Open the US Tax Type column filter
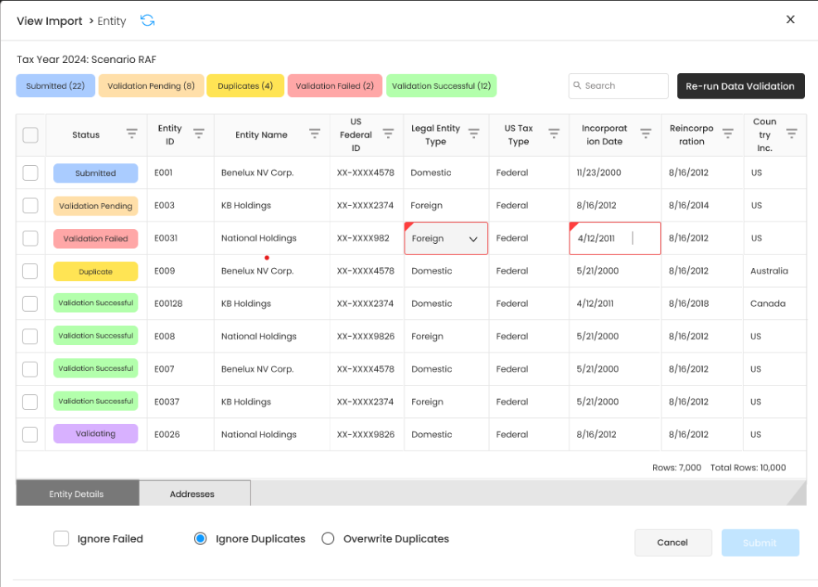 [554, 134]
